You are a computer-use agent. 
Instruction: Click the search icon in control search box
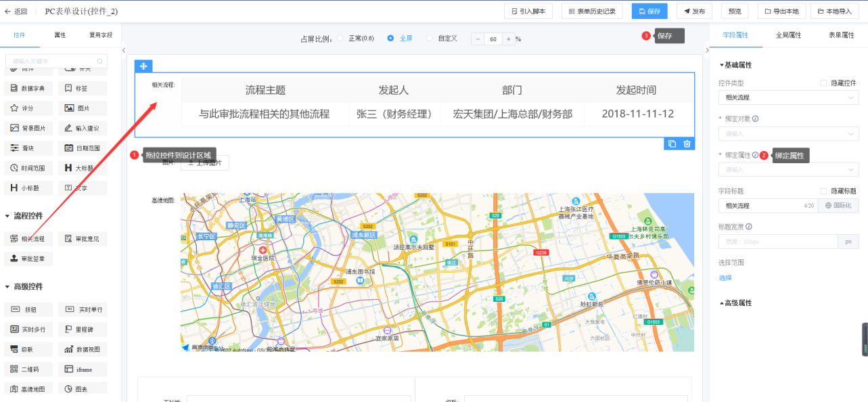point(99,62)
